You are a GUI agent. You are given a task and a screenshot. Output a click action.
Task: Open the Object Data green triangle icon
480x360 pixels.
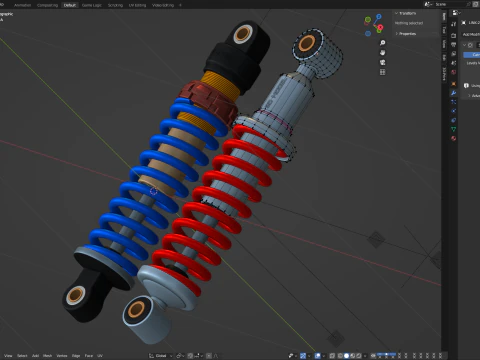coord(453,129)
